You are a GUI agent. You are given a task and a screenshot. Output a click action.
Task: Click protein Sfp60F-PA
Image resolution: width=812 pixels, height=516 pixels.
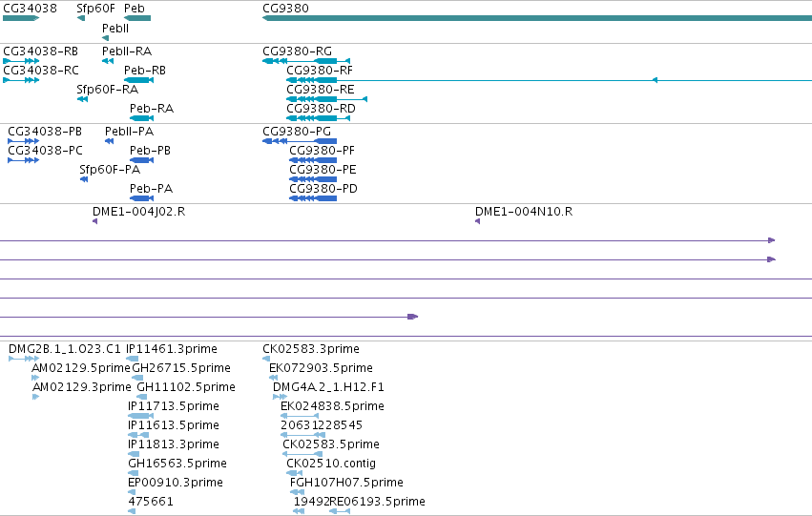point(110,170)
